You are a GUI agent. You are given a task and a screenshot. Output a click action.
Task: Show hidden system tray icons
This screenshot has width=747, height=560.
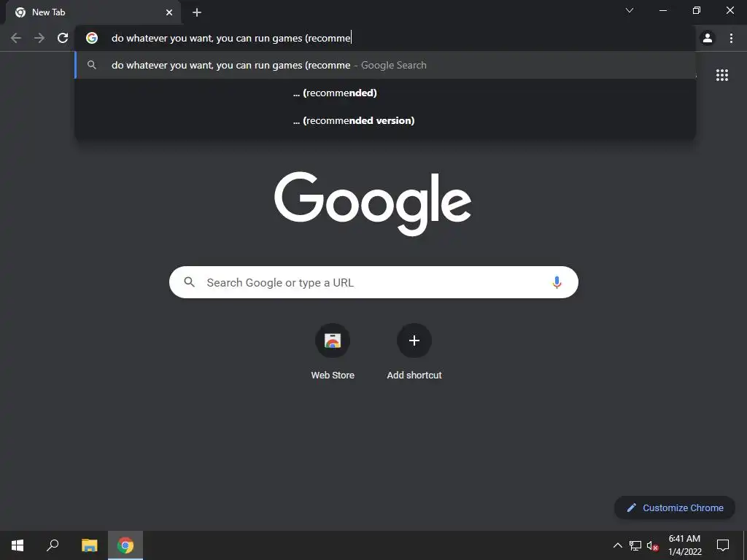(617, 545)
